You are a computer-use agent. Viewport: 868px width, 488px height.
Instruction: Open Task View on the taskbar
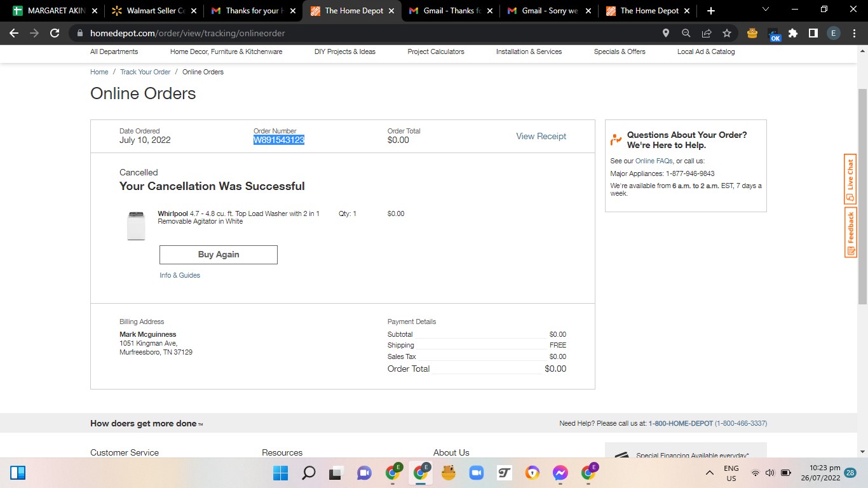[336, 473]
